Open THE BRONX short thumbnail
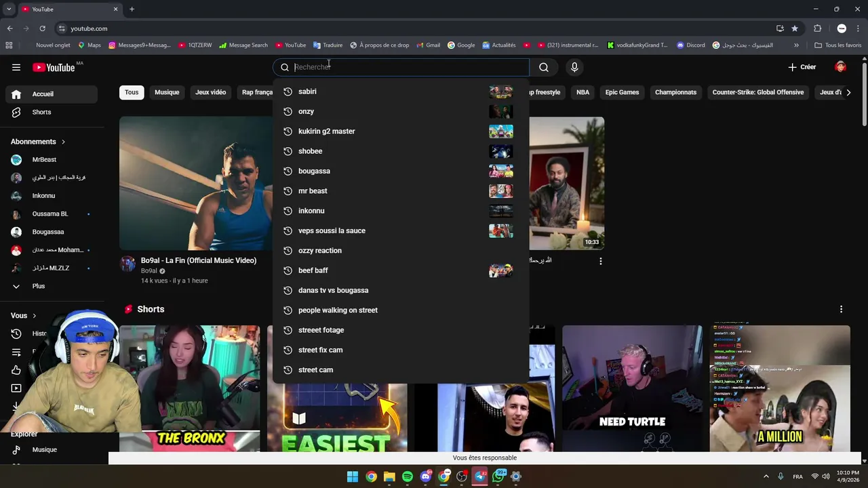 click(190, 388)
